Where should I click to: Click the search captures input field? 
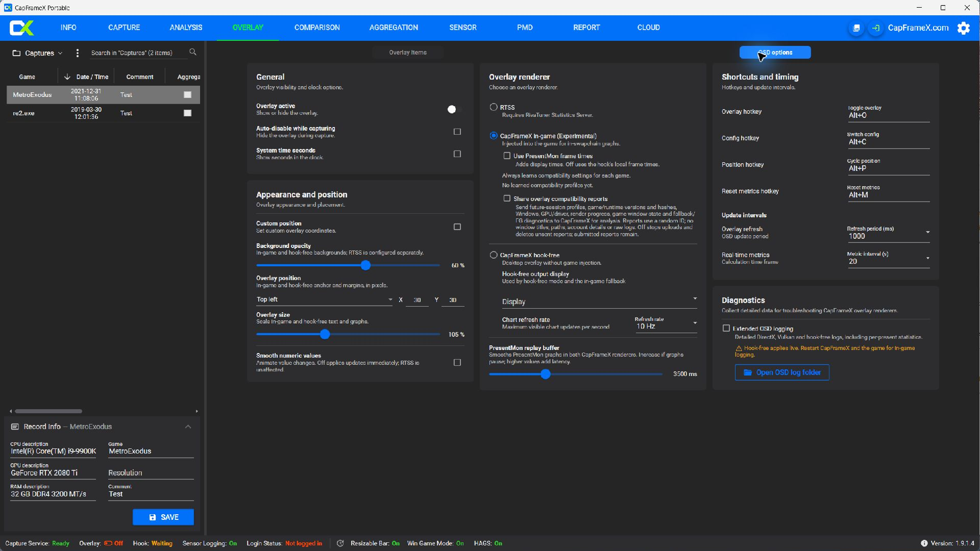click(x=138, y=53)
